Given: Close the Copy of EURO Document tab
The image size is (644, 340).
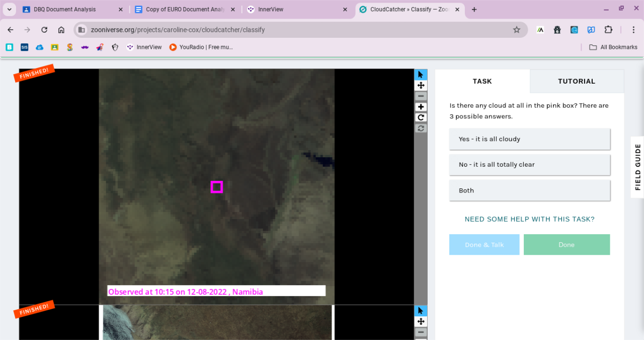Looking at the screenshot, I should click(232, 10).
